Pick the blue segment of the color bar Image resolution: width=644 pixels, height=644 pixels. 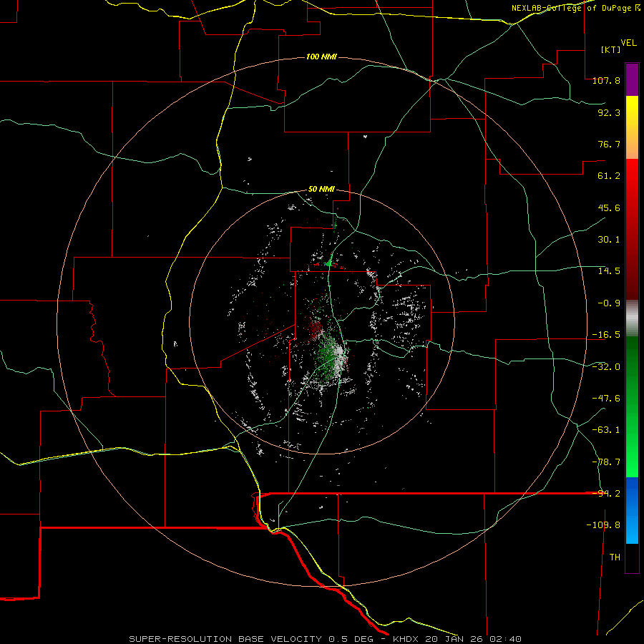[632, 510]
